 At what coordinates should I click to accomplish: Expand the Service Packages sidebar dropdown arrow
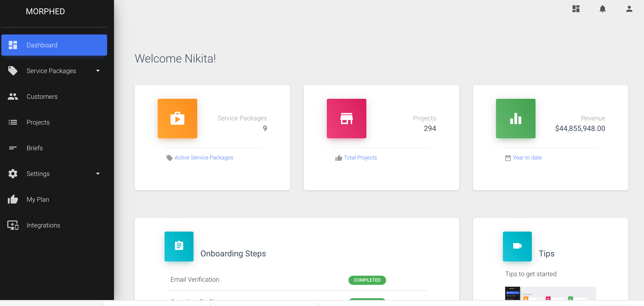click(x=98, y=71)
